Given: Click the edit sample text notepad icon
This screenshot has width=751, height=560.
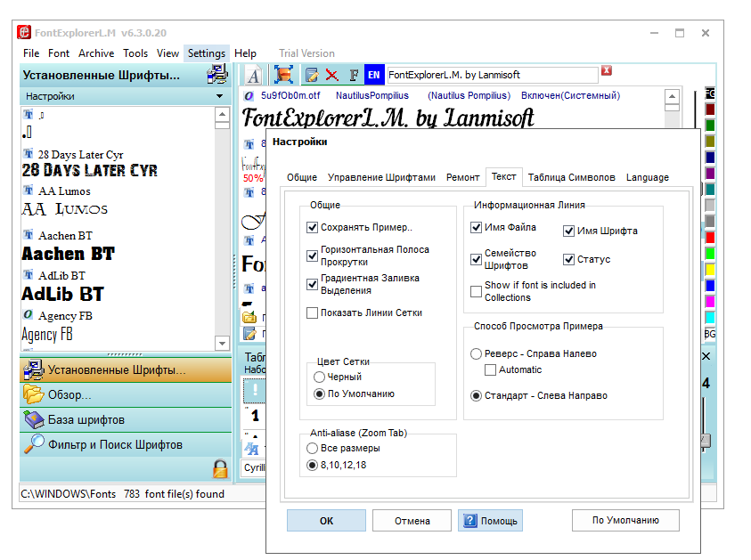Looking at the screenshot, I should pos(312,75).
